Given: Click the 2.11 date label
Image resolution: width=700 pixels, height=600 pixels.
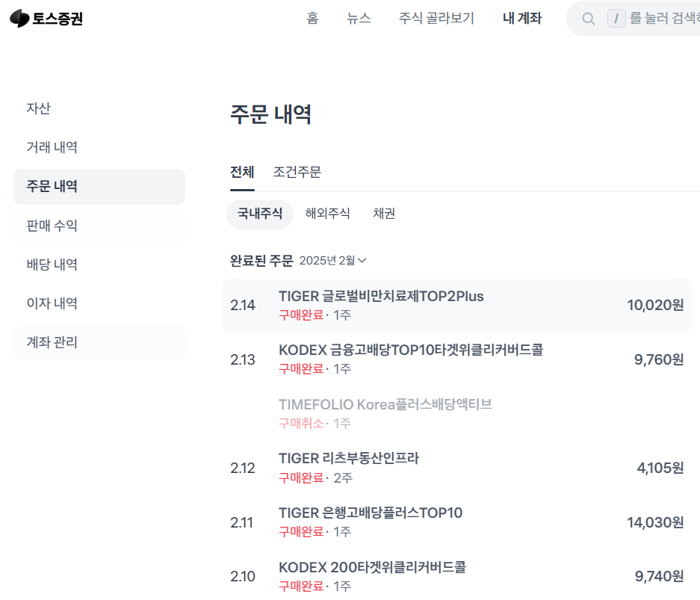Looking at the screenshot, I should tap(241, 523).
